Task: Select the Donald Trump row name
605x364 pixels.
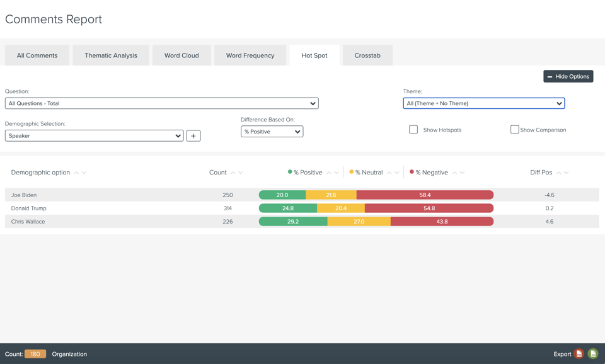Action: pos(28,208)
